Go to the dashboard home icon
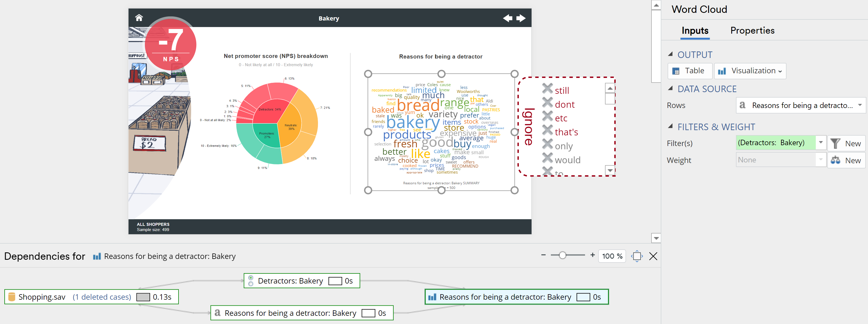This screenshot has height=324, width=868. point(139,18)
